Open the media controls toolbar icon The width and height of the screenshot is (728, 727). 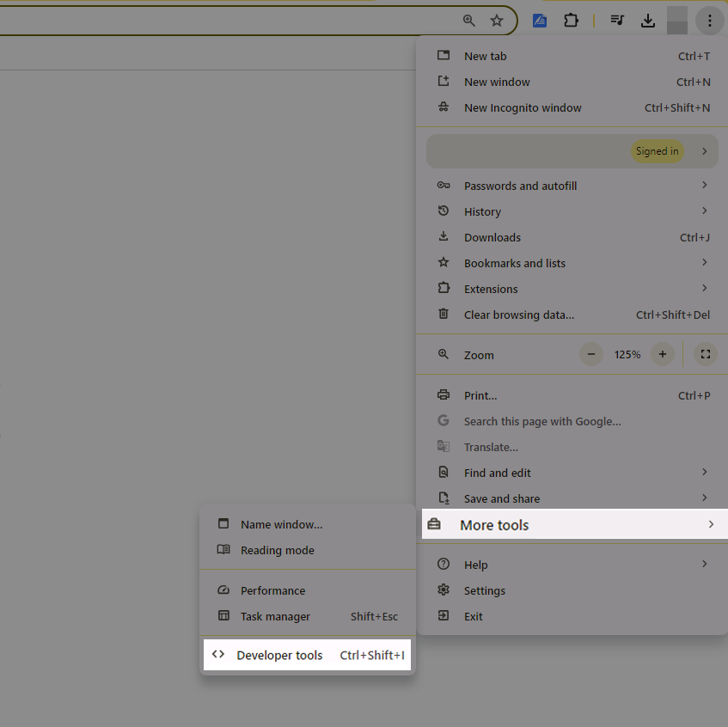pos(617,20)
